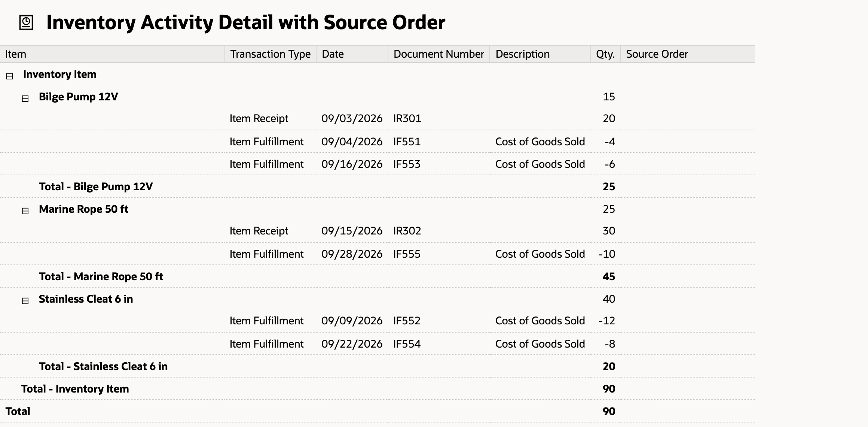Open document IF554
868x427 pixels.
pos(407,344)
